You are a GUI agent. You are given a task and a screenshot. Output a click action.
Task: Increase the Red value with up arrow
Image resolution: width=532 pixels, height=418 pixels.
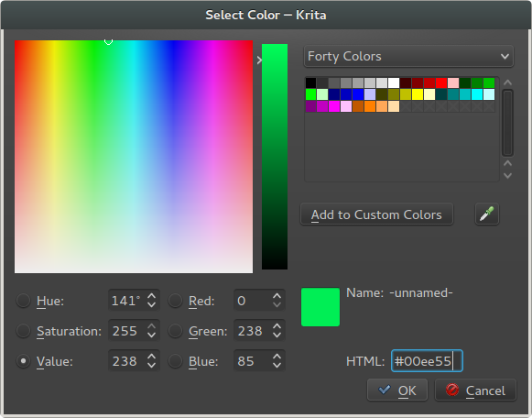277,296
